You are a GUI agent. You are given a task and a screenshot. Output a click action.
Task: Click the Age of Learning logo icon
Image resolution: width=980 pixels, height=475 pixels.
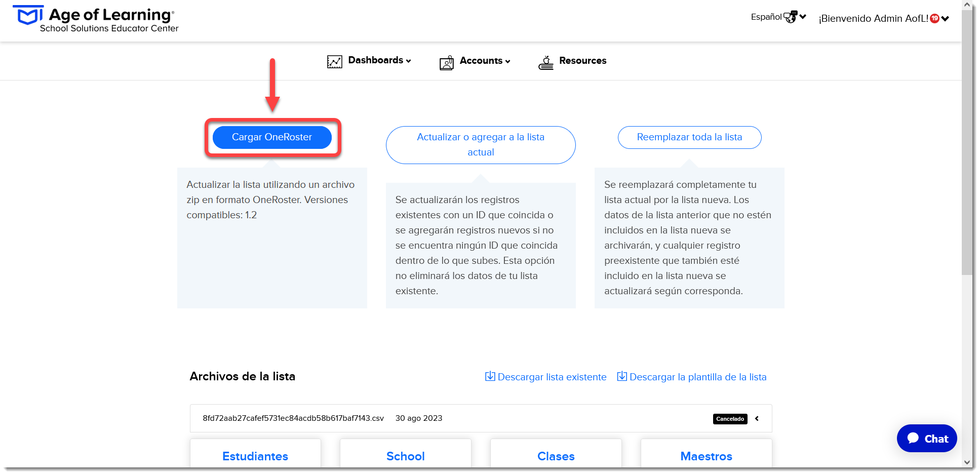tap(28, 15)
